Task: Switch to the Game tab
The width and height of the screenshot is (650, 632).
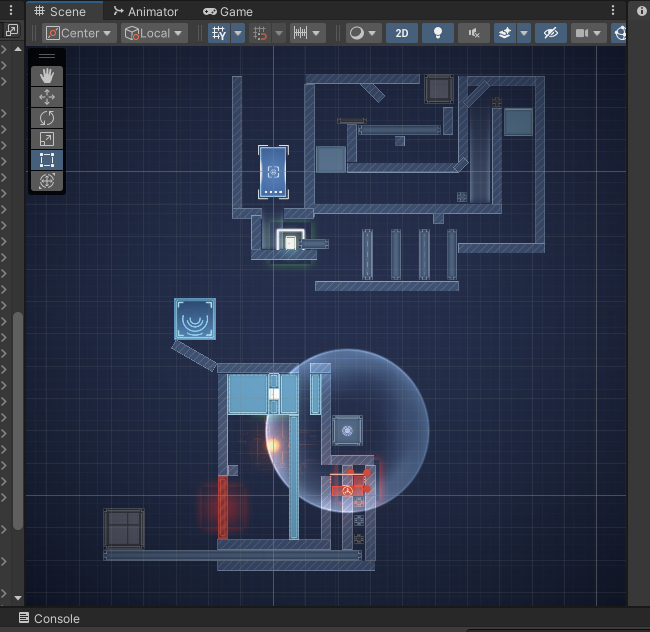Action: [x=228, y=11]
